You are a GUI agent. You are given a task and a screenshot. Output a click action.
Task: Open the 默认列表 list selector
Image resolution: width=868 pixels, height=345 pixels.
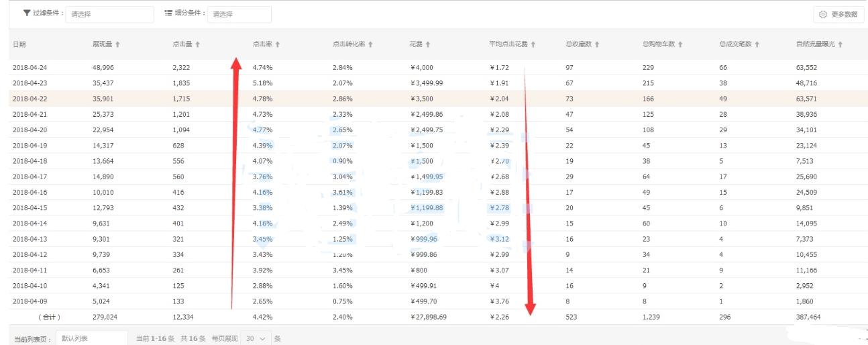[92, 338]
